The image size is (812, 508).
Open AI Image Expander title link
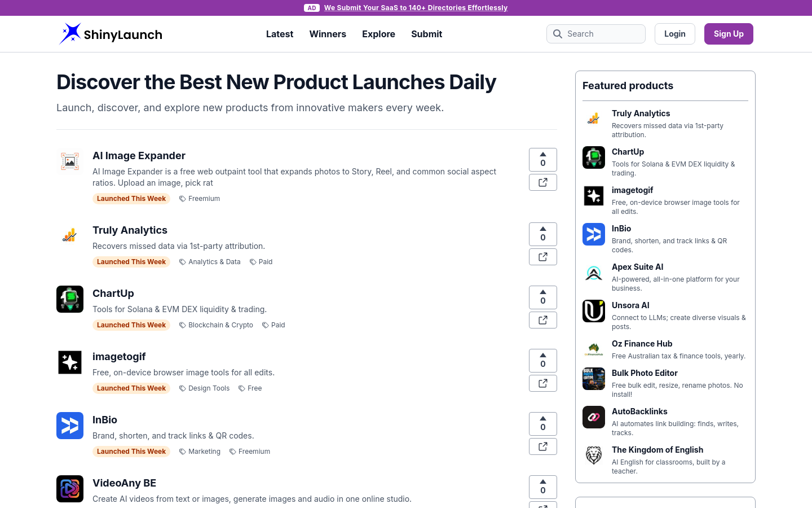coord(139,156)
